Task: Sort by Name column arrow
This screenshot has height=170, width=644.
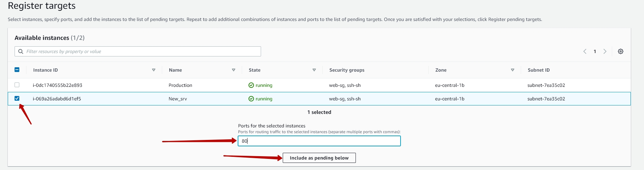Action: [x=234, y=70]
